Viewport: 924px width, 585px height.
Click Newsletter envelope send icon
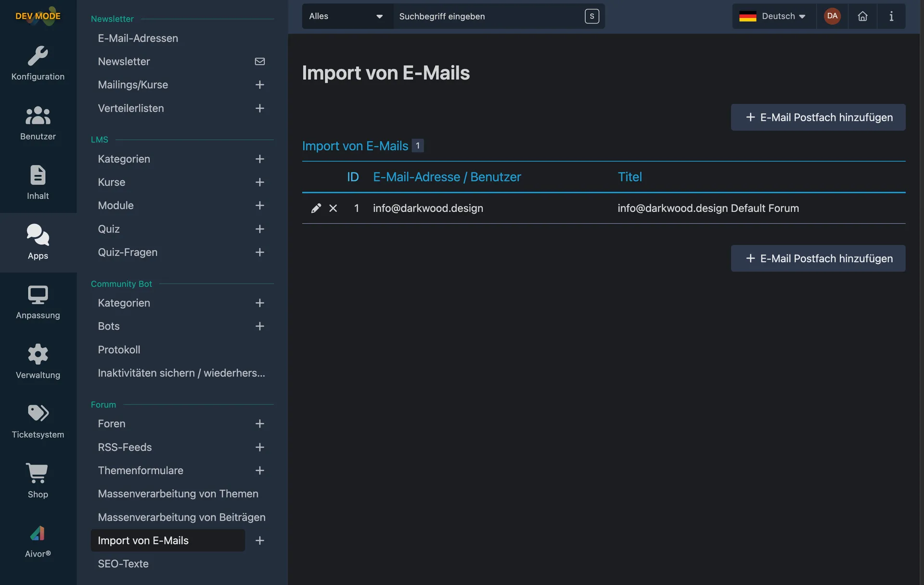coord(259,62)
